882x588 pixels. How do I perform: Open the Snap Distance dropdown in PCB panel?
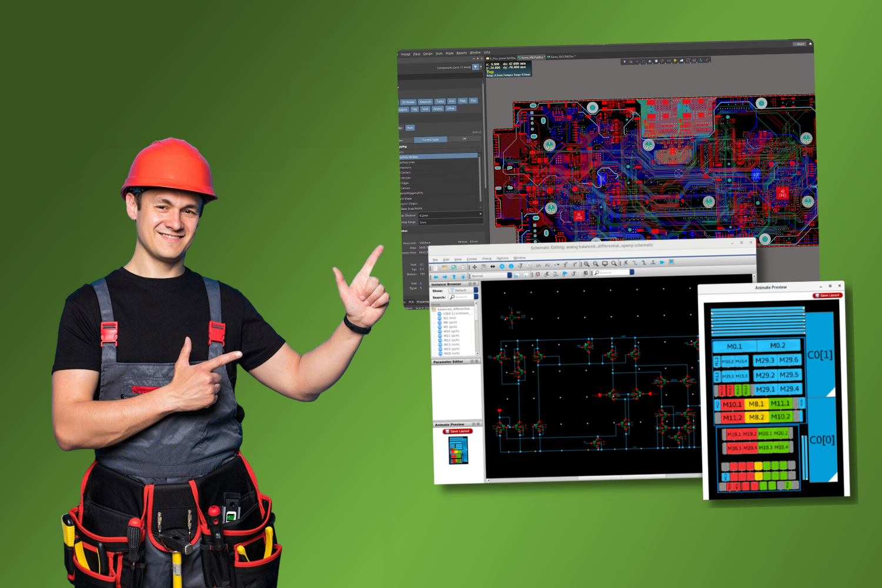click(450, 215)
